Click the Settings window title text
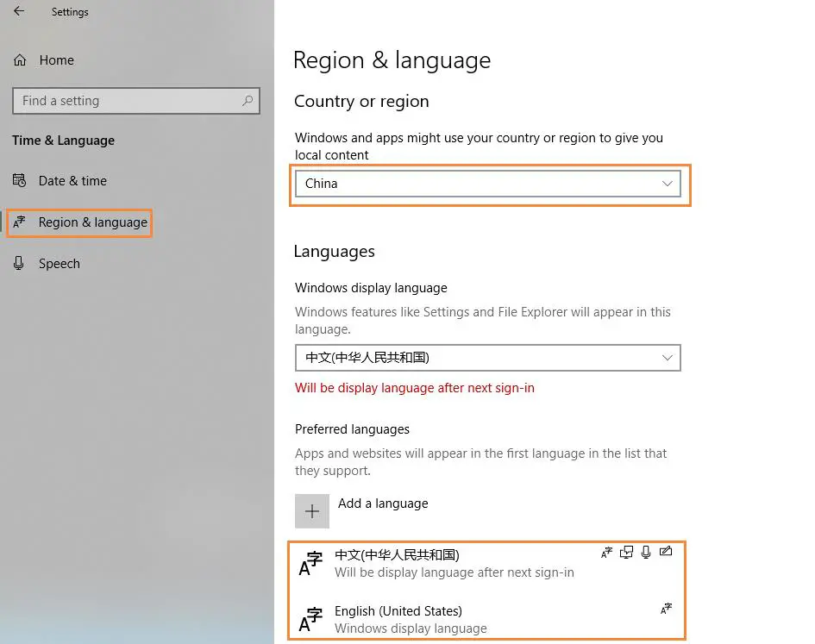Viewport: 815px width, 644px height. [x=70, y=11]
